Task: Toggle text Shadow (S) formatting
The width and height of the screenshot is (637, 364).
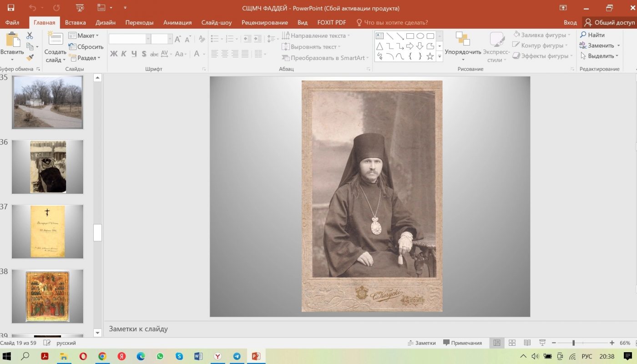Action: [x=144, y=54]
